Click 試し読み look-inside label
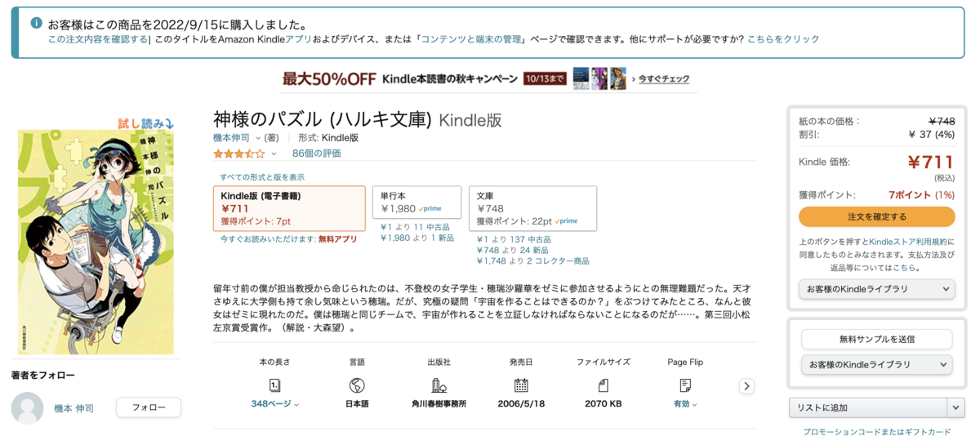The image size is (980, 436). [146, 123]
